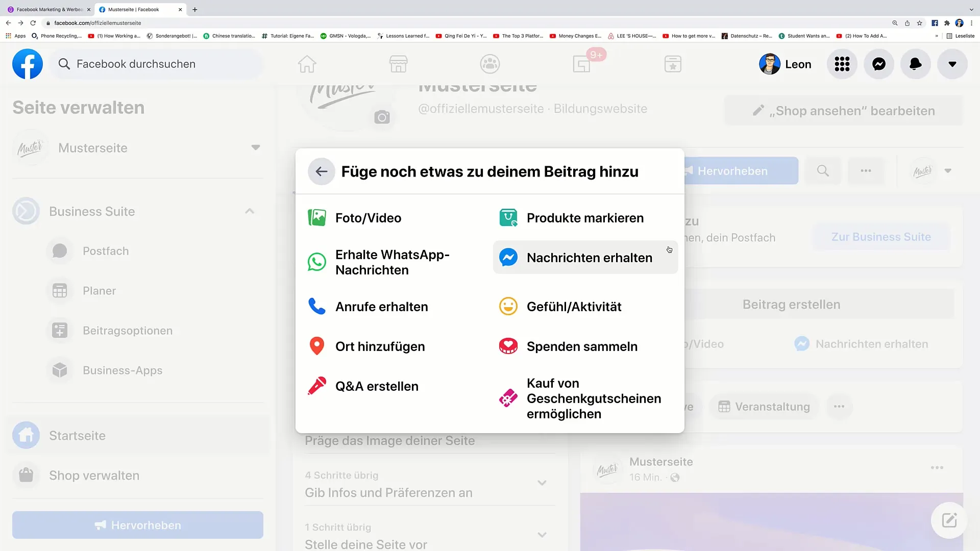Image resolution: width=980 pixels, height=551 pixels.
Task: Open the Messenger icon in top bar
Action: click(878, 64)
